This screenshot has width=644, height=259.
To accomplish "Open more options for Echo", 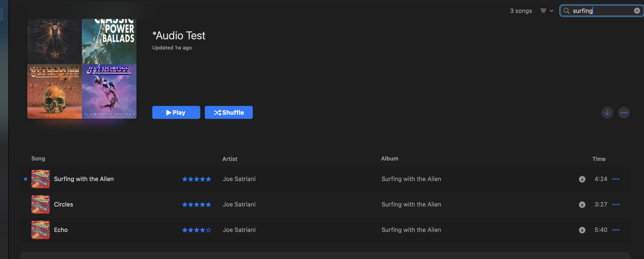I will [616, 230].
